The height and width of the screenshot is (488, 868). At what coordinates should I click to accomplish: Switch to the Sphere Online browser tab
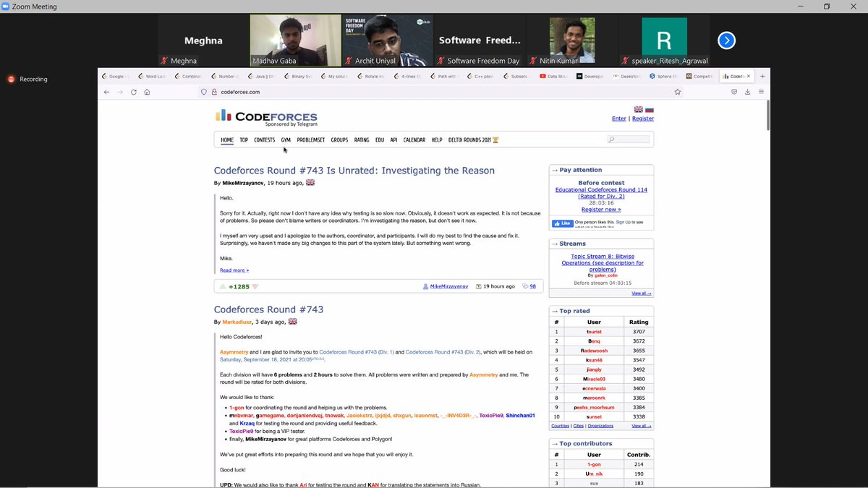coord(662,76)
